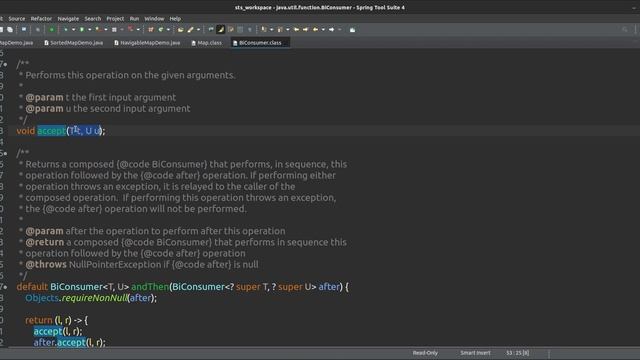
Task: Open the New Java Class dropdown arrow
Action: [x=168, y=29]
